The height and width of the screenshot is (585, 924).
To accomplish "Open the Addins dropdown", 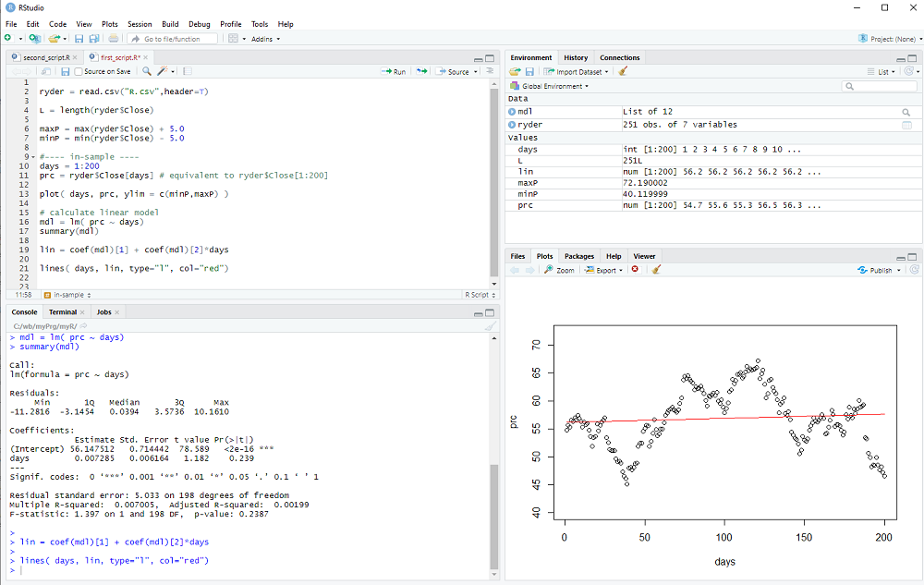I will (266, 39).
